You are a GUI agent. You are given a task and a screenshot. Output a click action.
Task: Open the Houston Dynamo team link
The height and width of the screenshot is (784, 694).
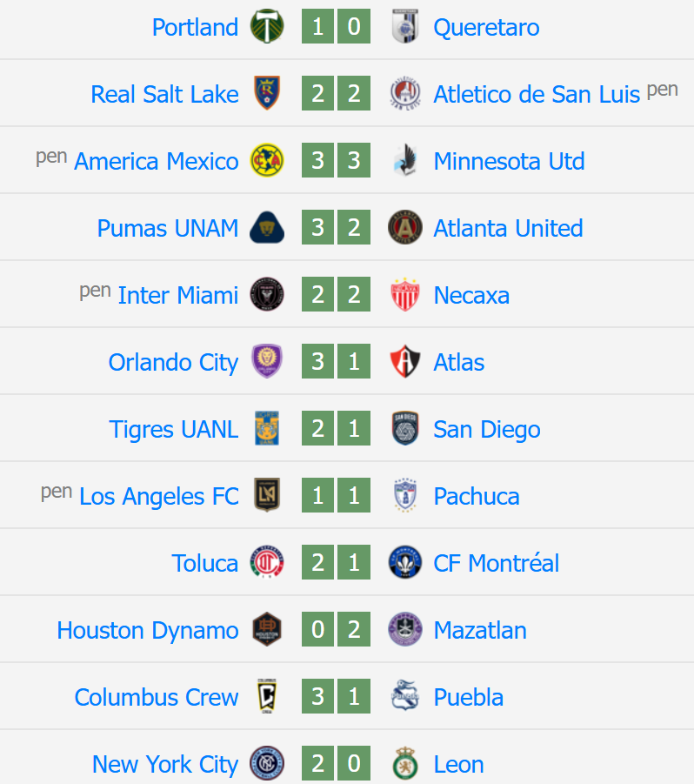pos(147,630)
